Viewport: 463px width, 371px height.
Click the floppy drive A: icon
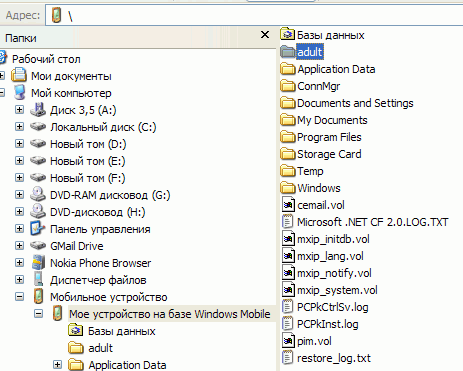[x=38, y=110]
